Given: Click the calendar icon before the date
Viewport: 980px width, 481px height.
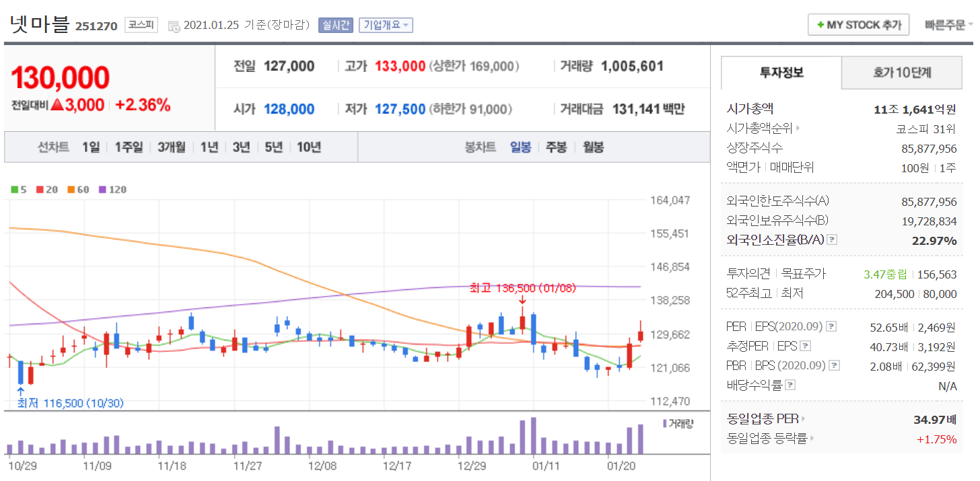Looking at the screenshot, I should tap(174, 26).
